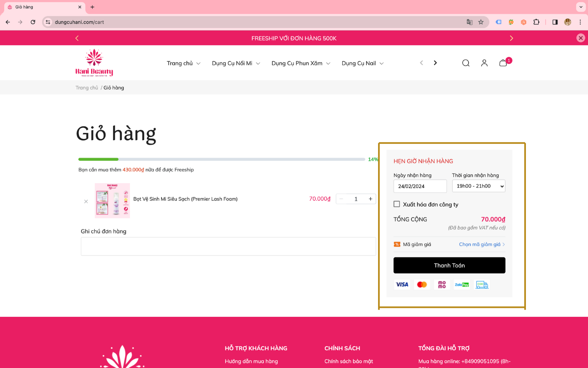This screenshot has width=588, height=368.
Task: Click the discount code percent icon
Action: 397,245
